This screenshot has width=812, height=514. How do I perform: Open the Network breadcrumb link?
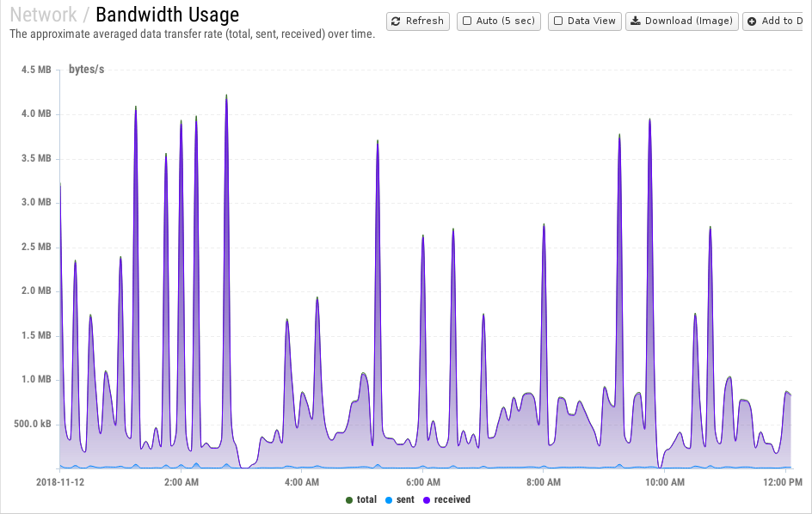44,15
